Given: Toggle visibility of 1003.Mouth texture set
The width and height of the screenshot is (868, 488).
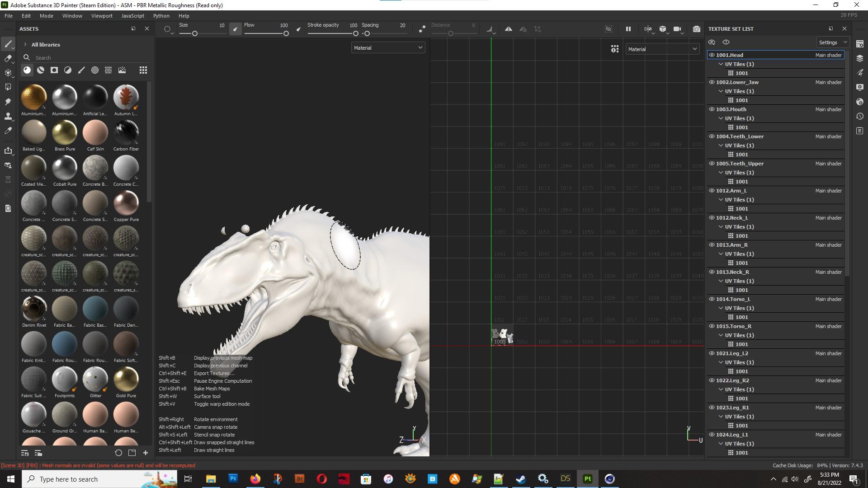Looking at the screenshot, I should [x=712, y=109].
